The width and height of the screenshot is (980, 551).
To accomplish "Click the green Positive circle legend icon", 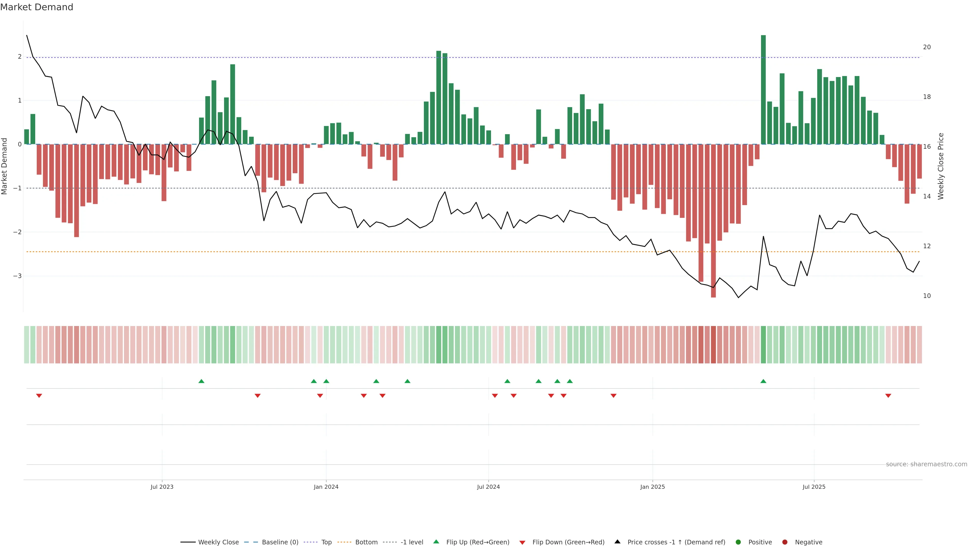I will pos(738,542).
